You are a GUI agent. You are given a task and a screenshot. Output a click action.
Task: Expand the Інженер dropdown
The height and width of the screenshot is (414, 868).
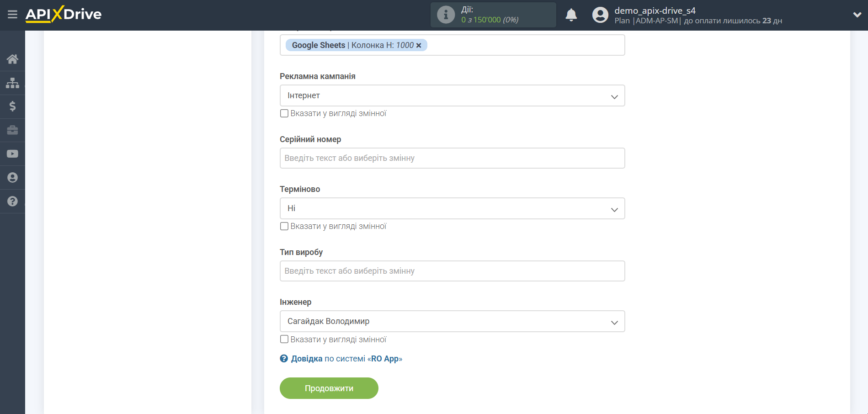(452, 321)
